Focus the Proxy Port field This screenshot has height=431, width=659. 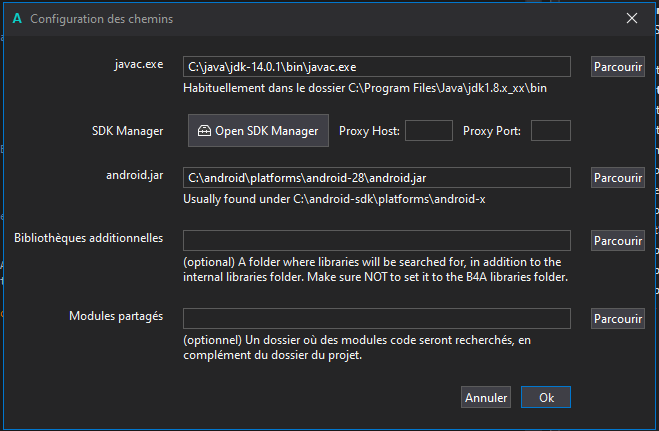pos(551,131)
